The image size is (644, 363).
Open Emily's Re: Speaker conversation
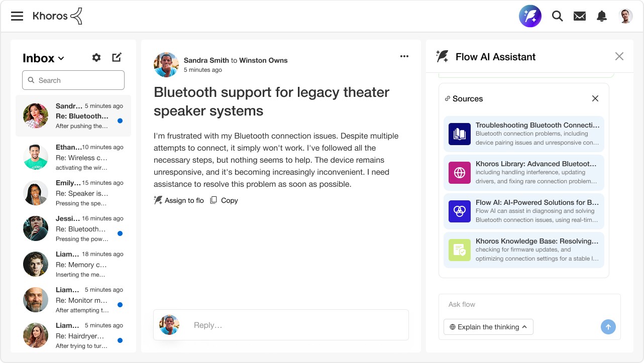[x=73, y=193]
